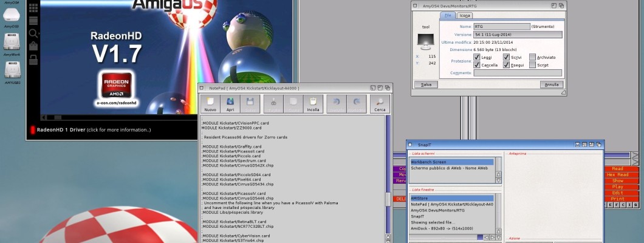Screen dimensions: 644x243
Task: Select AMIStore in Lista finestre
Action: point(452,198)
